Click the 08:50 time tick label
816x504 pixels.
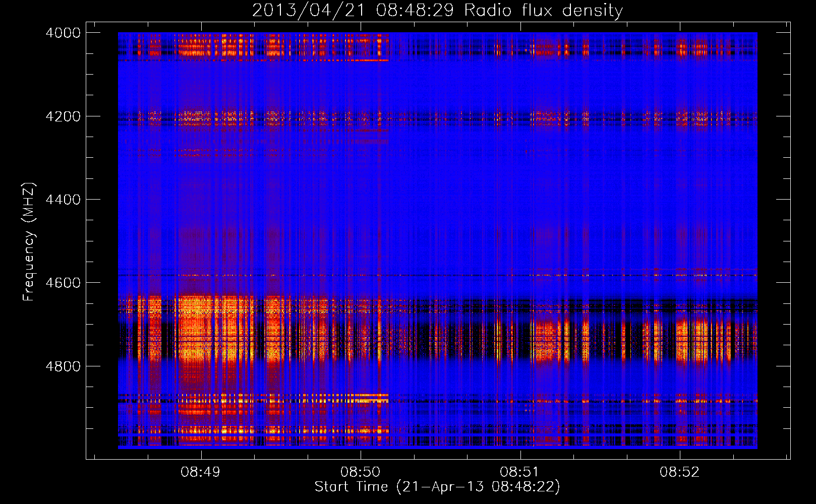click(360, 472)
